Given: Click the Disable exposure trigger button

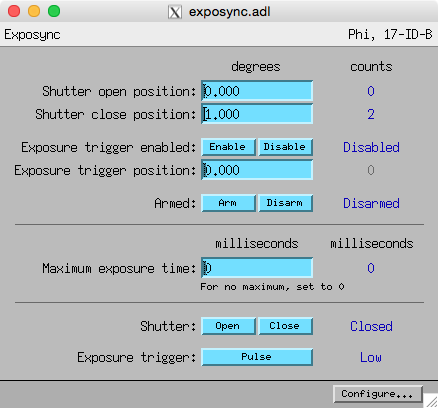Looking at the screenshot, I should (x=285, y=147).
